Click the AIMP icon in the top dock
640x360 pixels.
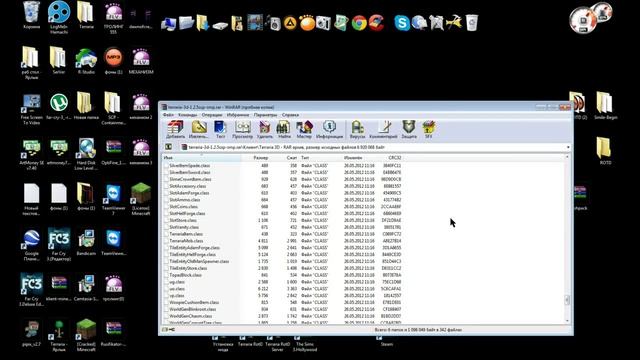[290, 23]
